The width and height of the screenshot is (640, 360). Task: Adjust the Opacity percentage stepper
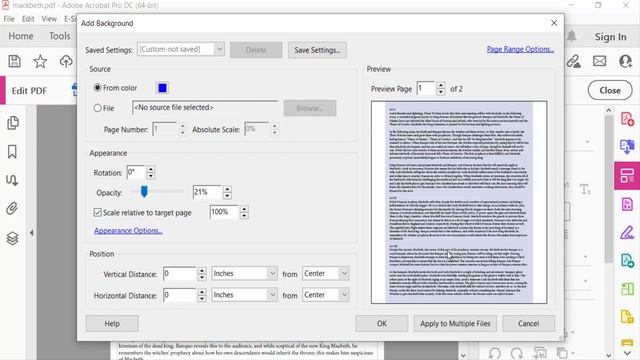click(x=227, y=192)
